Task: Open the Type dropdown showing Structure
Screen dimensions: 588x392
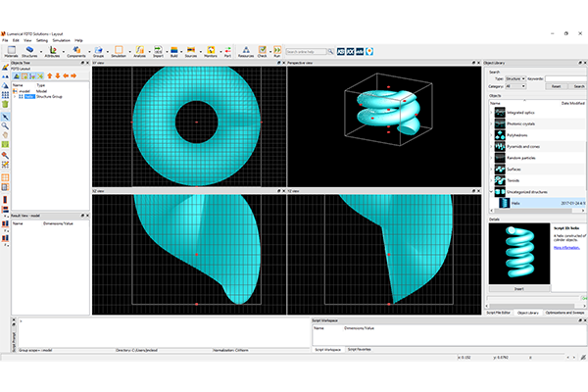Action: tap(515, 78)
